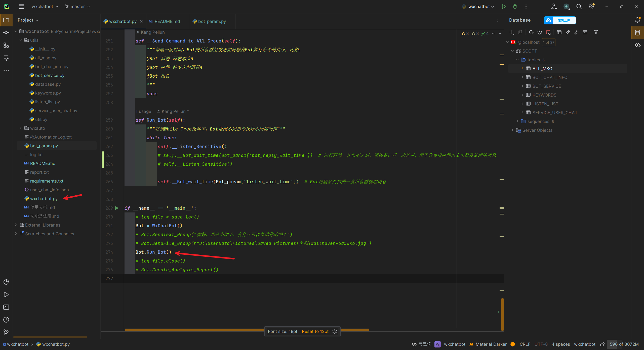
Task: Collapse the utils folder
Action: 21,40
